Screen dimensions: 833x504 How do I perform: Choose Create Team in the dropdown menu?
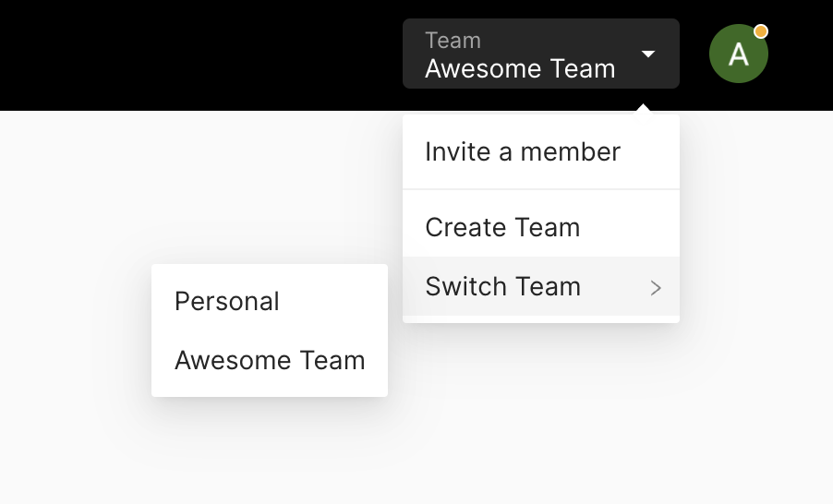tap(541, 227)
